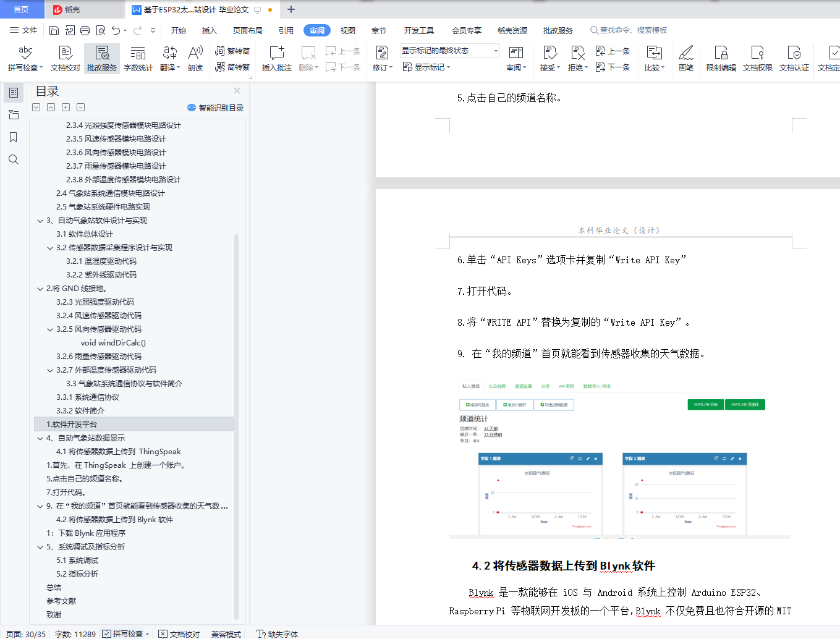The width and height of the screenshot is (840, 639).
Task: Start 朗读 read-aloud tool
Action: [x=195, y=59]
